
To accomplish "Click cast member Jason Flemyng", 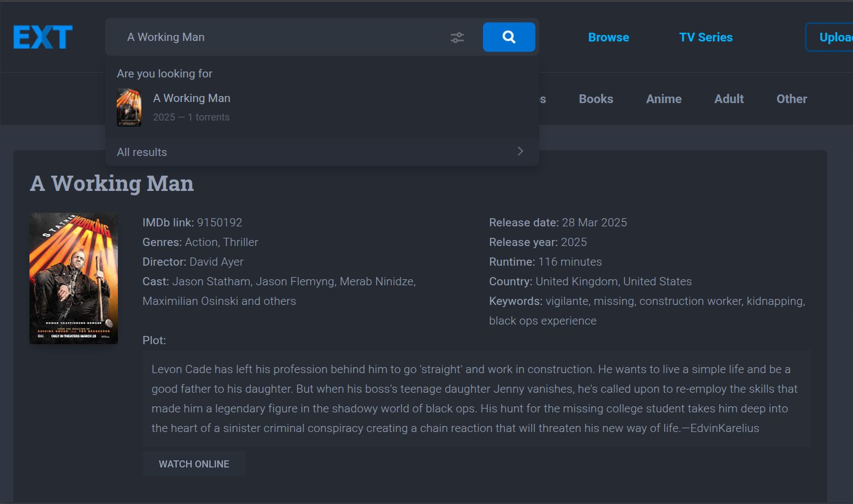I will point(295,281).
